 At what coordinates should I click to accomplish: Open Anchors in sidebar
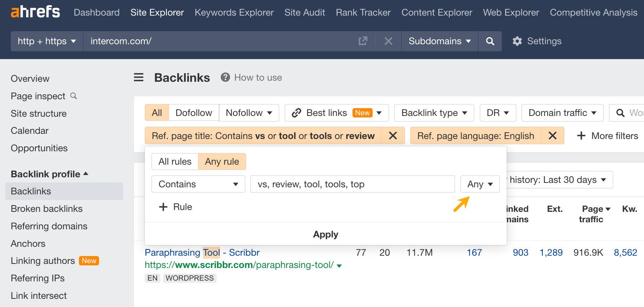[x=28, y=243]
